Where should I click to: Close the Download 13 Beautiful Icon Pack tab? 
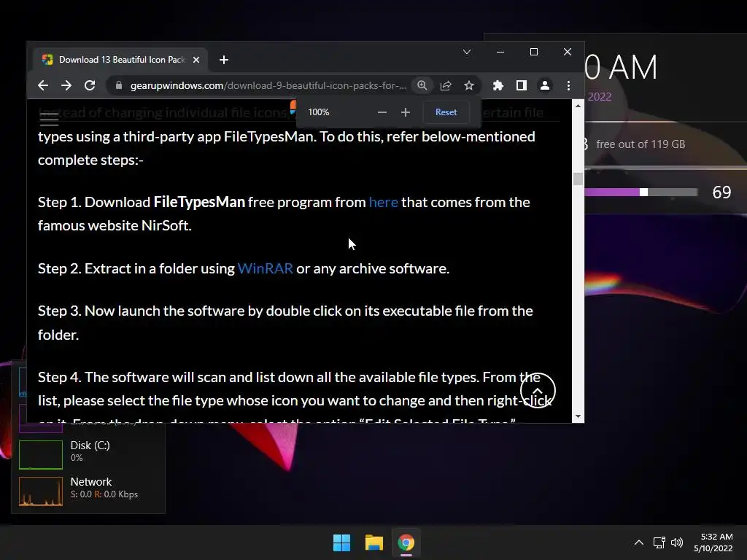tap(196, 60)
